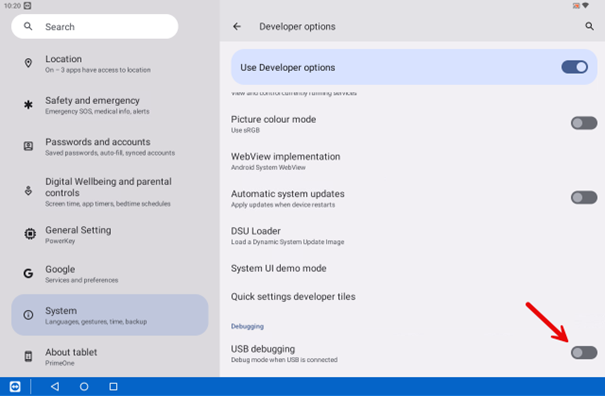Click 'Languages, gestures, time, backup' subtitle

pyautogui.click(x=96, y=322)
